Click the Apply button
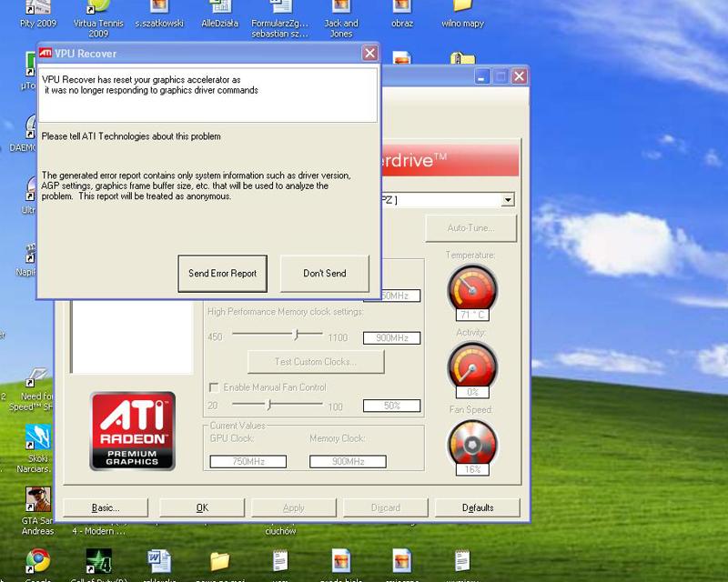The image size is (728, 582). click(293, 507)
